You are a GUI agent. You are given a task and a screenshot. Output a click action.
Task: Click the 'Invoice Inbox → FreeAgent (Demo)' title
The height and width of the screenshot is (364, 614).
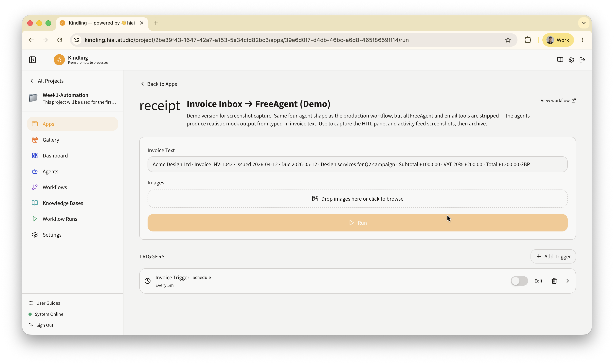[259, 104]
